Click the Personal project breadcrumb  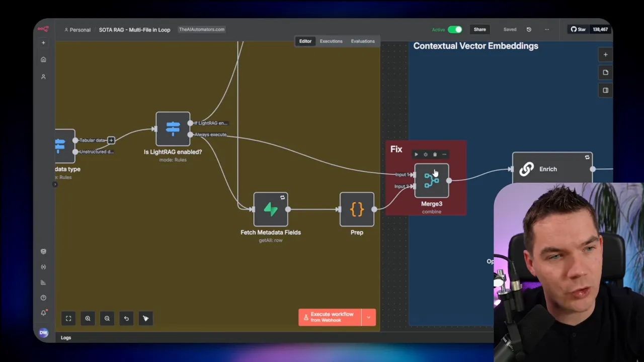(77, 30)
